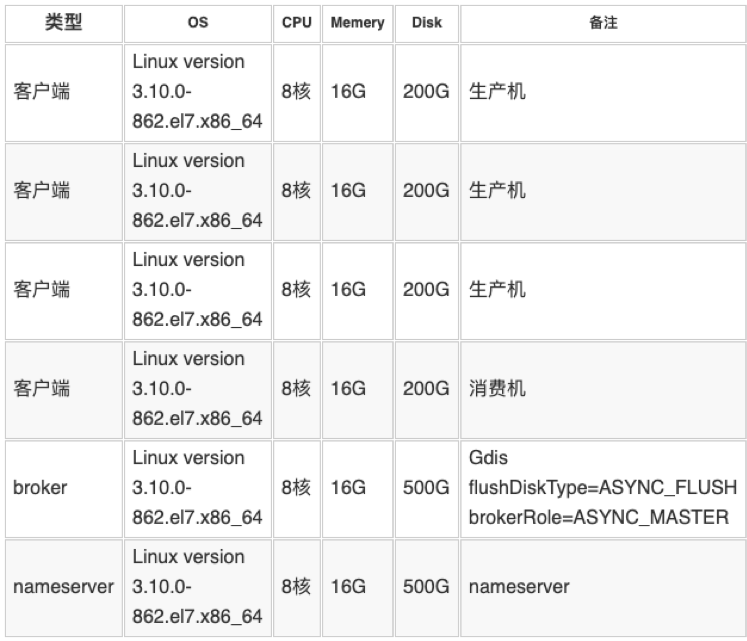The image size is (747, 641).
Task: Click the brokerRole=ASYNC_MASTER text
Action: (597, 517)
